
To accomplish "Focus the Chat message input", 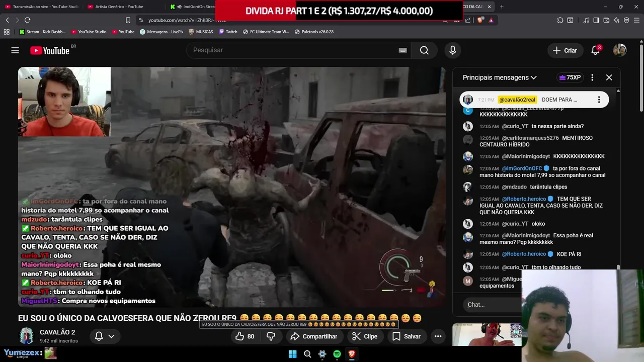I will [x=492, y=304].
